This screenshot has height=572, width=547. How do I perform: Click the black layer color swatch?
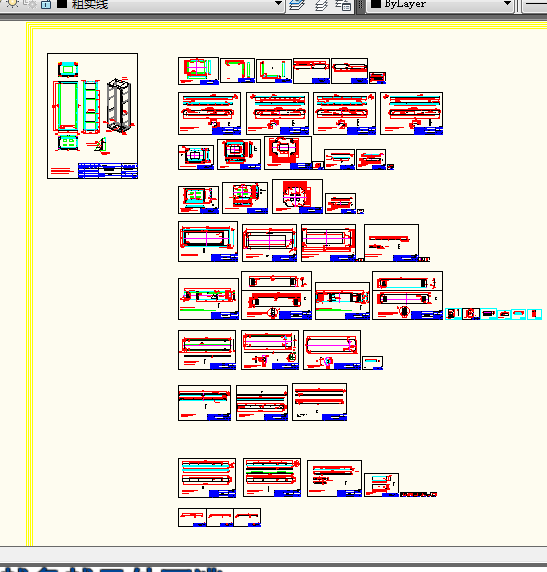[x=62, y=4]
